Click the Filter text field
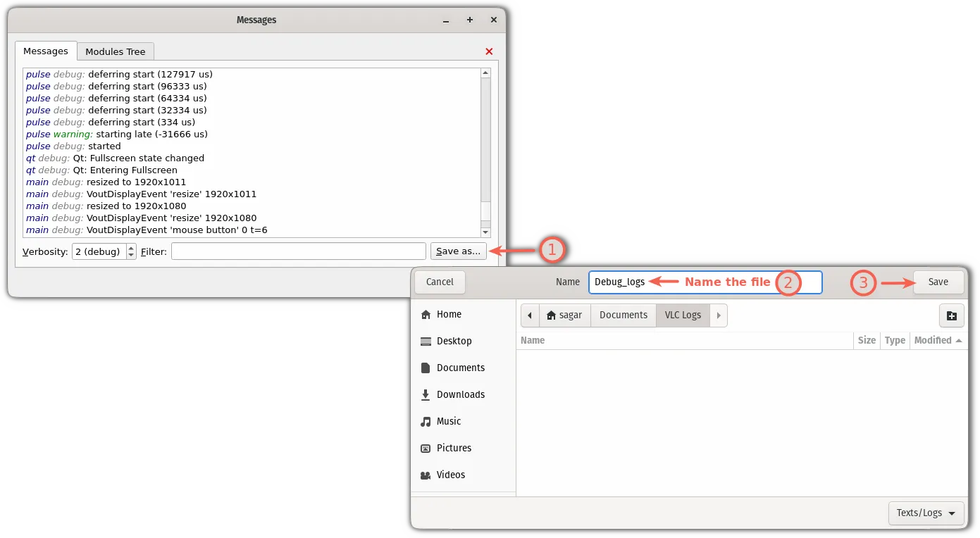 coord(298,251)
